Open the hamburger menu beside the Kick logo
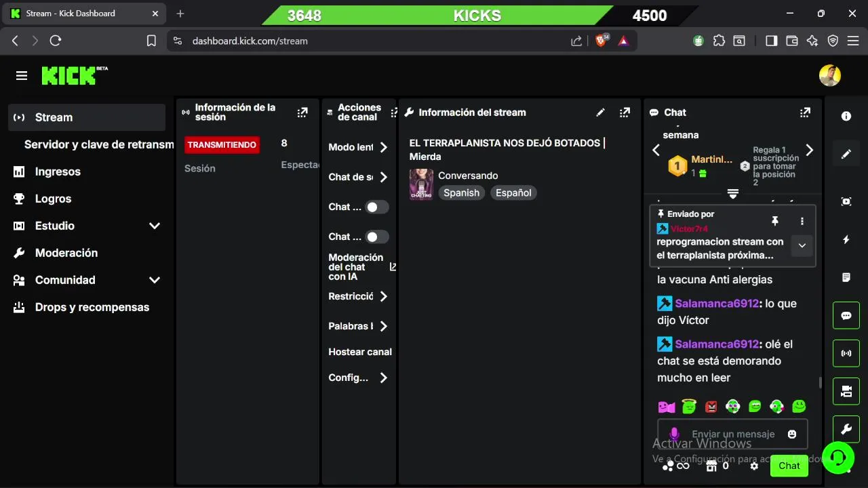 click(22, 76)
